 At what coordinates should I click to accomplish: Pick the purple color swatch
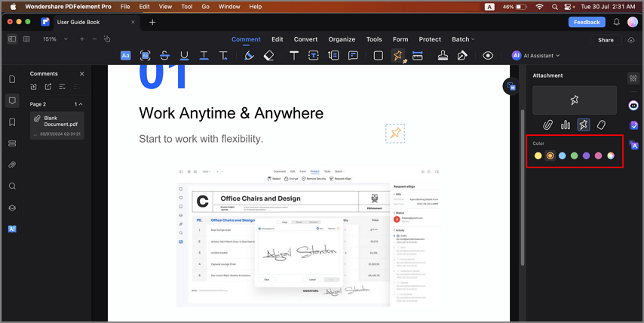(587, 155)
